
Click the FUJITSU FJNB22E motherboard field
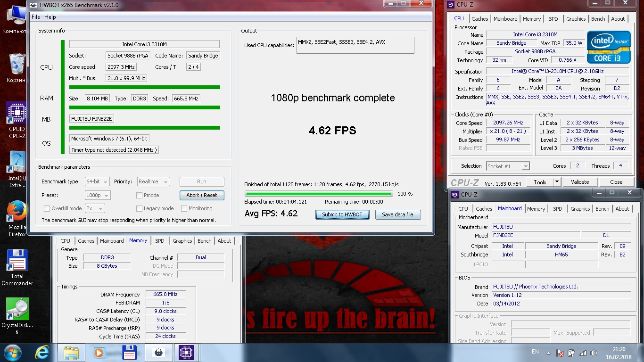click(x=91, y=119)
